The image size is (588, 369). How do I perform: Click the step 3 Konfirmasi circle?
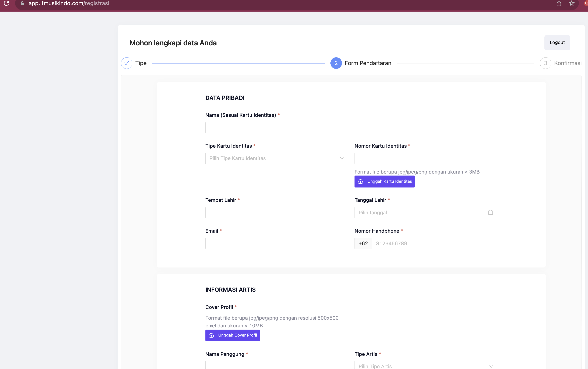[545, 63]
